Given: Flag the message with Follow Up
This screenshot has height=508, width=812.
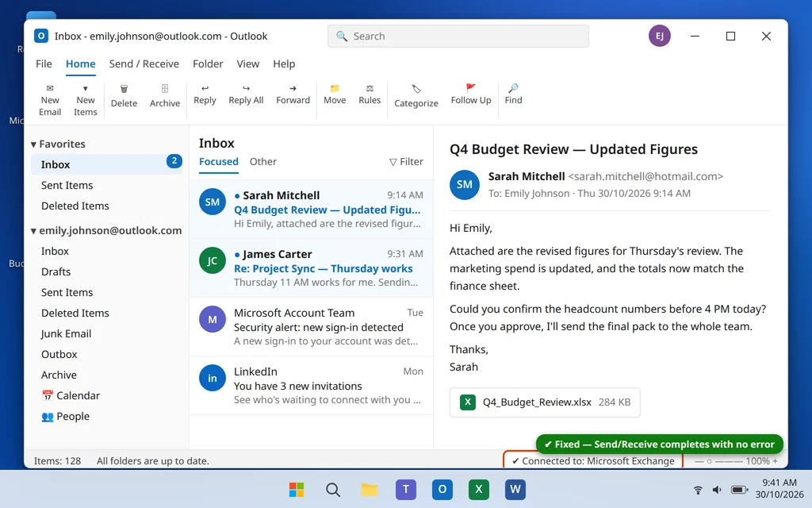Looking at the screenshot, I should click(471, 95).
